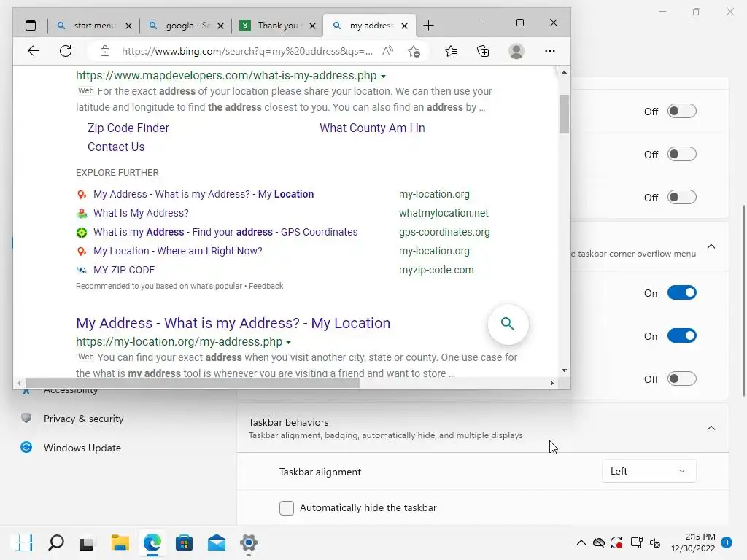Viewport: 747px width, 560px height.
Task: Toggle the second Off switch in Settings
Action: coord(682,154)
